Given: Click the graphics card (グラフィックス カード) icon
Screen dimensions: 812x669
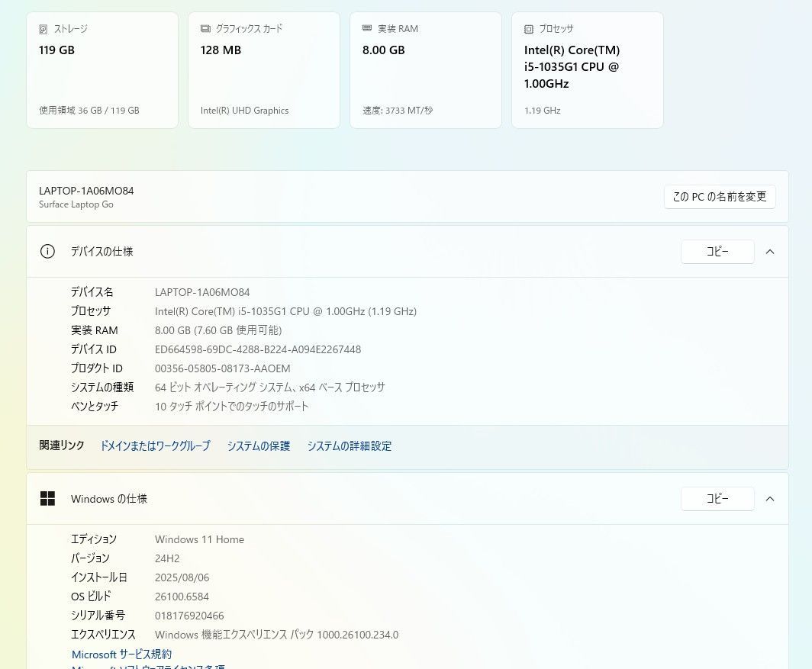Looking at the screenshot, I should (205, 29).
